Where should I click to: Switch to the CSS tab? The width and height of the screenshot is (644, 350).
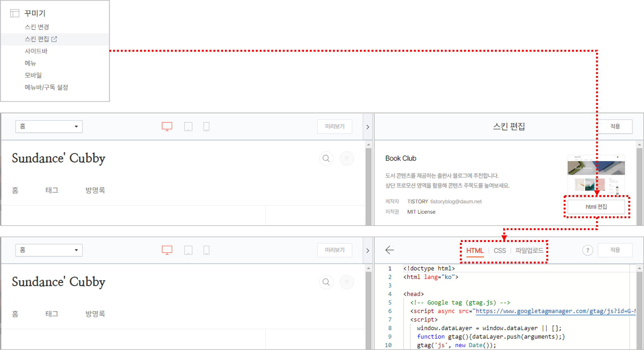click(499, 251)
